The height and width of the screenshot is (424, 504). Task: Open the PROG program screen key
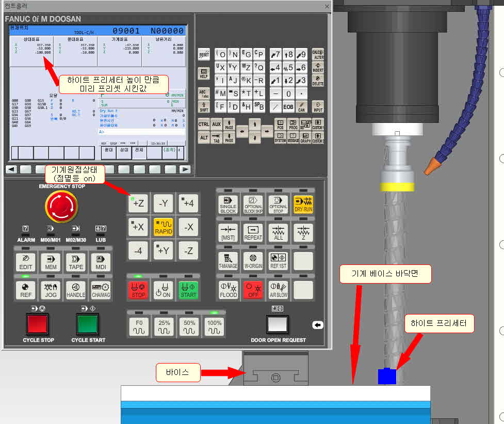point(293,124)
